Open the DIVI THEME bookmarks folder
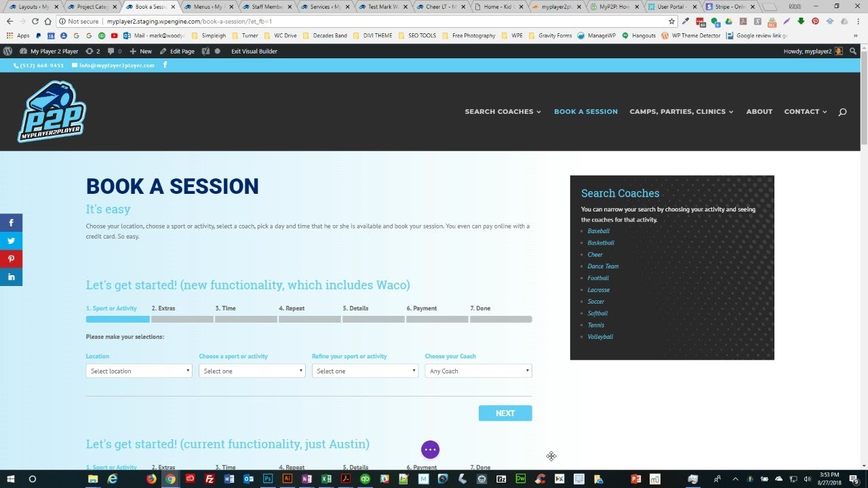The height and width of the screenshot is (488, 868). (x=372, y=35)
